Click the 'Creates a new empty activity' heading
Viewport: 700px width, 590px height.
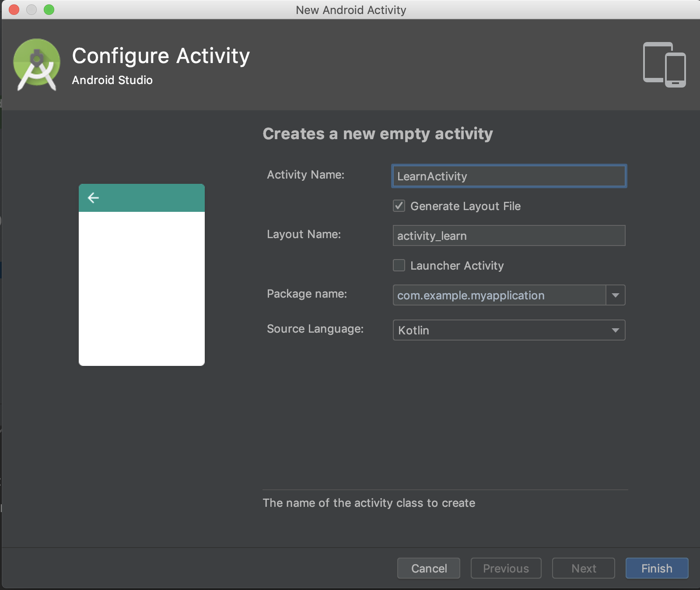(x=378, y=133)
